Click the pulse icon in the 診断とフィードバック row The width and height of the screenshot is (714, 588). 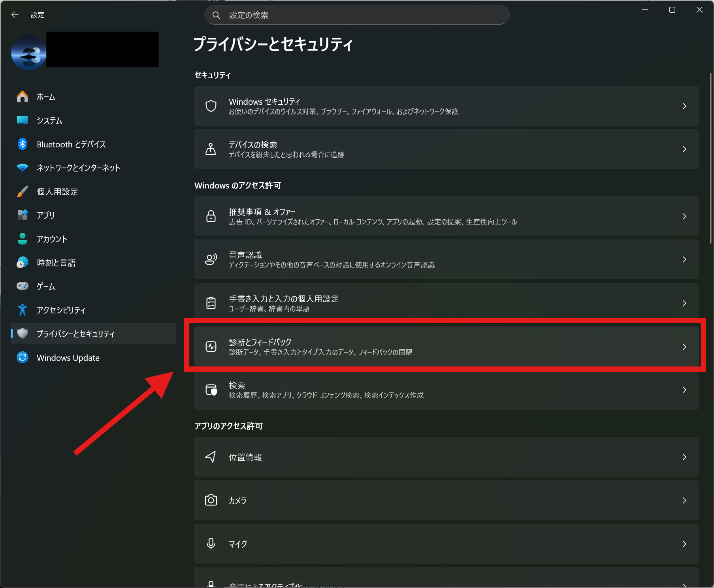(x=211, y=347)
